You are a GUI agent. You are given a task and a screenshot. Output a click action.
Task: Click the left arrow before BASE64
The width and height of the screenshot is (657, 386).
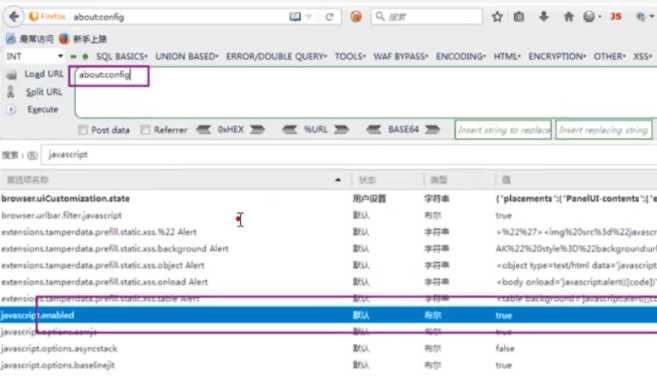pyautogui.click(x=374, y=130)
